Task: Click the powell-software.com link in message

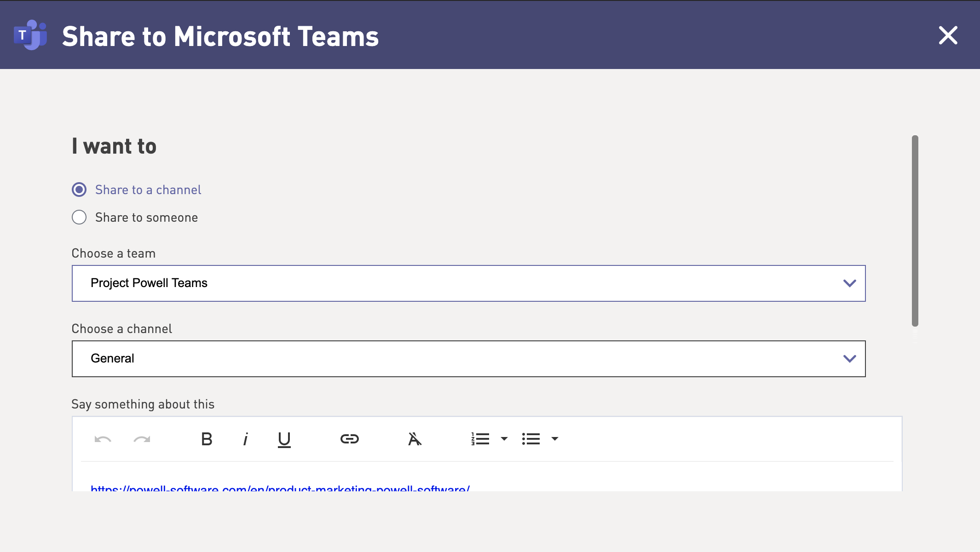Action: (280, 488)
